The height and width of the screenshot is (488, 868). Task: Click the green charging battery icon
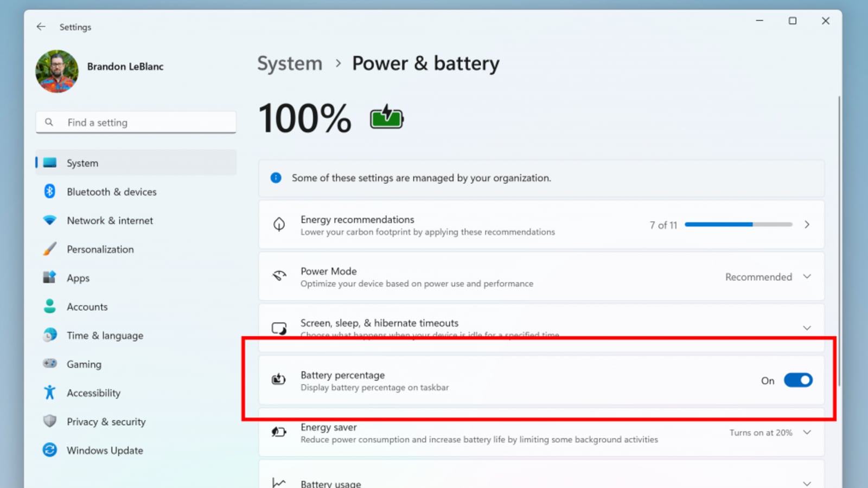[x=386, y=118]
